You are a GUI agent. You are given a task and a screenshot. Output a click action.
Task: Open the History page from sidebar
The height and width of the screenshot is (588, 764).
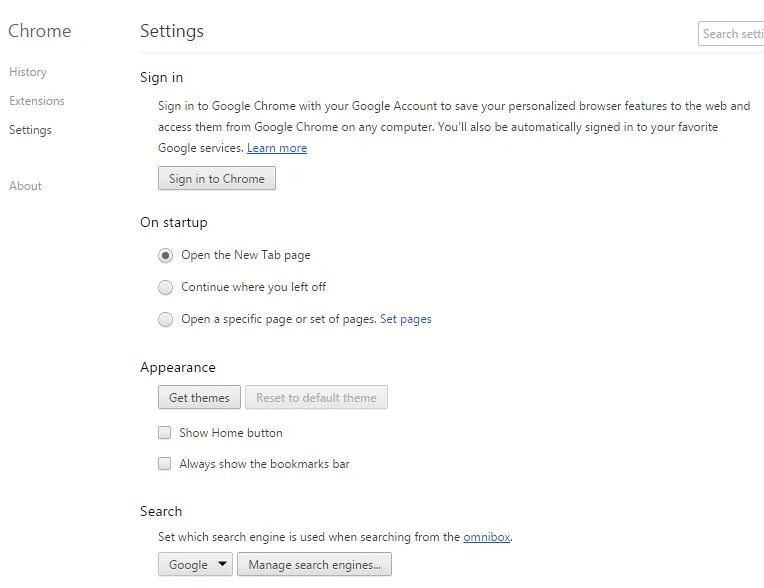28,72
